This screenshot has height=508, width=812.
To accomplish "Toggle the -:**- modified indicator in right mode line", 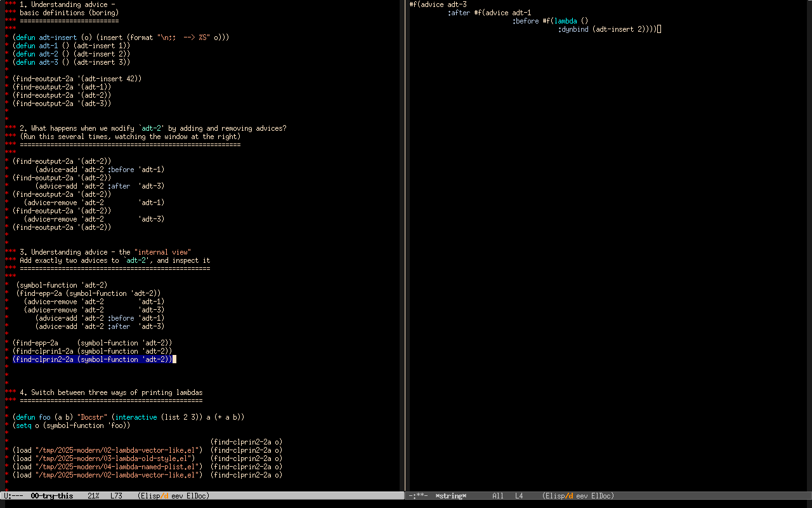I will pyautogui.click(x=418, y=496).
